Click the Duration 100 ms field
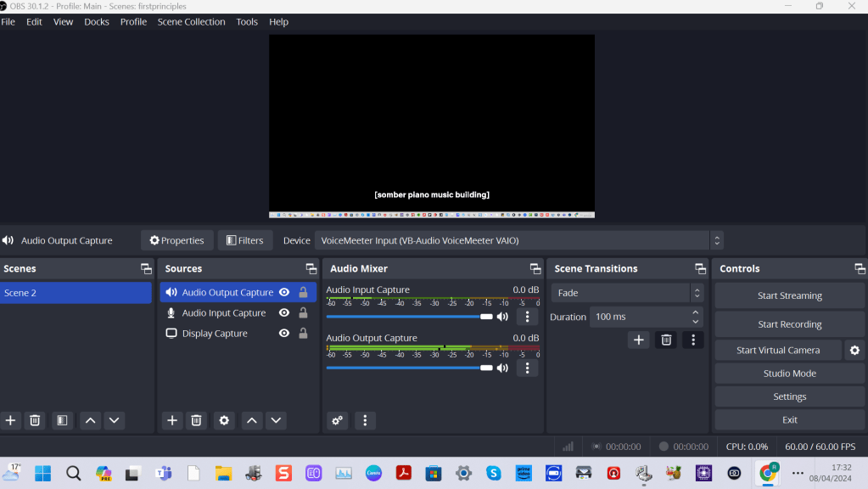The width and height of the screenshot is (868, 489). tap(646, 317)
